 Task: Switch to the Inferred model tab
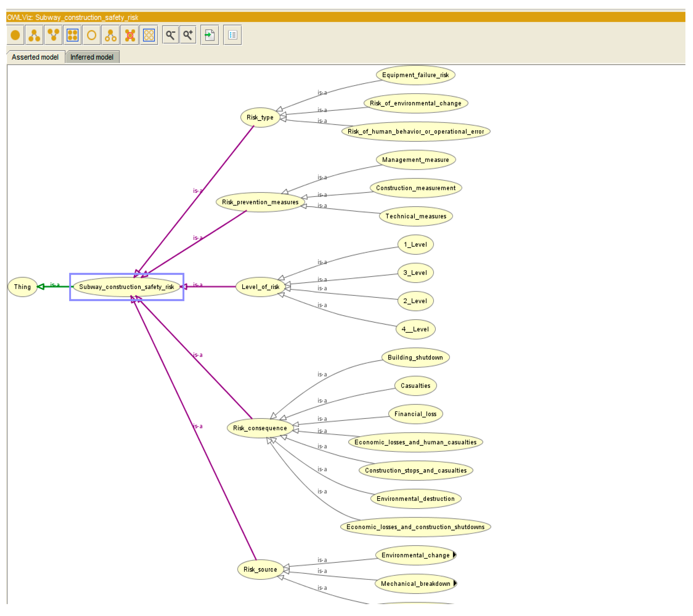[92, 57]
